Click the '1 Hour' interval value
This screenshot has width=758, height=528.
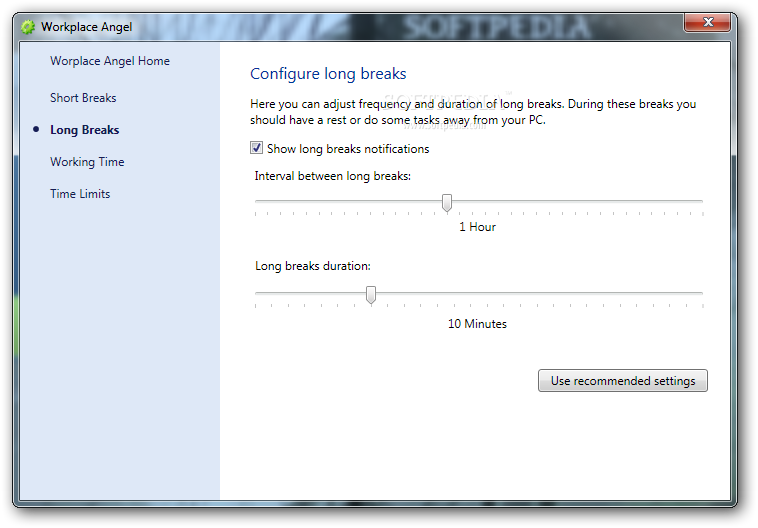[477, 227]
